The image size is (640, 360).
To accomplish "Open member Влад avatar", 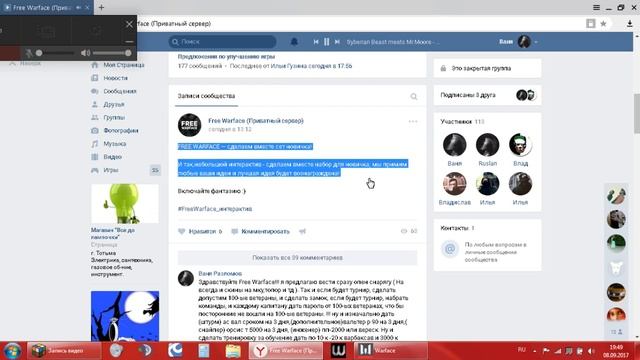I will [520, 144].
